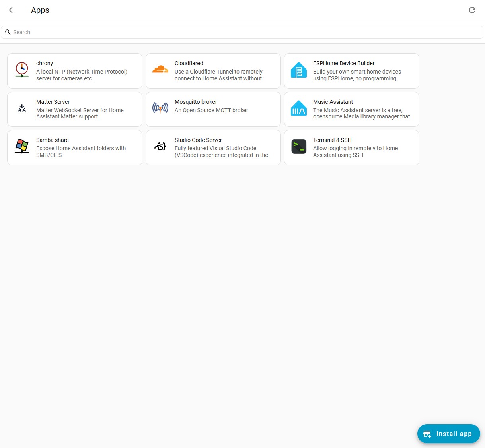Click the Music Assistant house icon
The image size is (485, 448).
299,108
